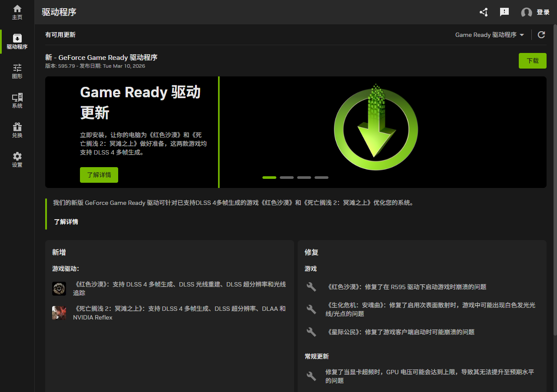Click the share icon in top bar
Image resolution: width=557 pixels, height=392 pixels.
click(x=484, y=12)
